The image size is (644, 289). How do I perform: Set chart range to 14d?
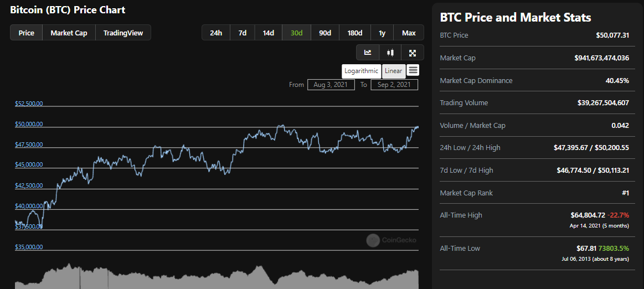268,33
